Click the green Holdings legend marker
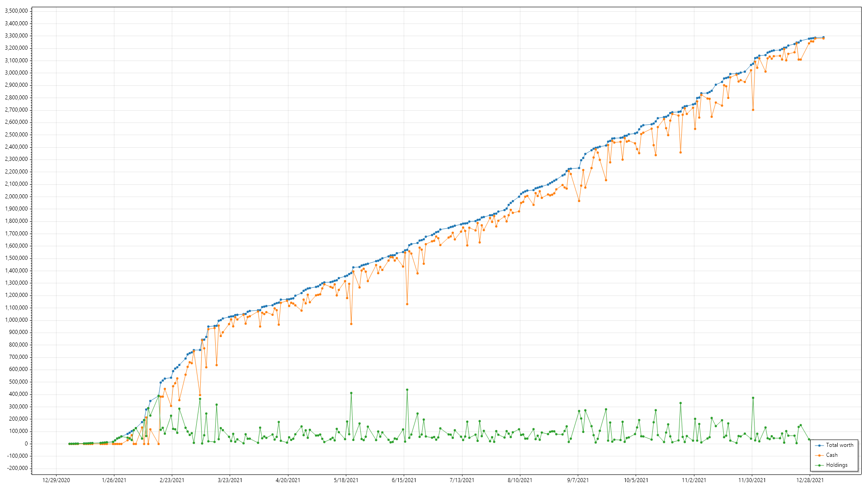Viewport: 868px width, 488px height. [x=819, y=465]
